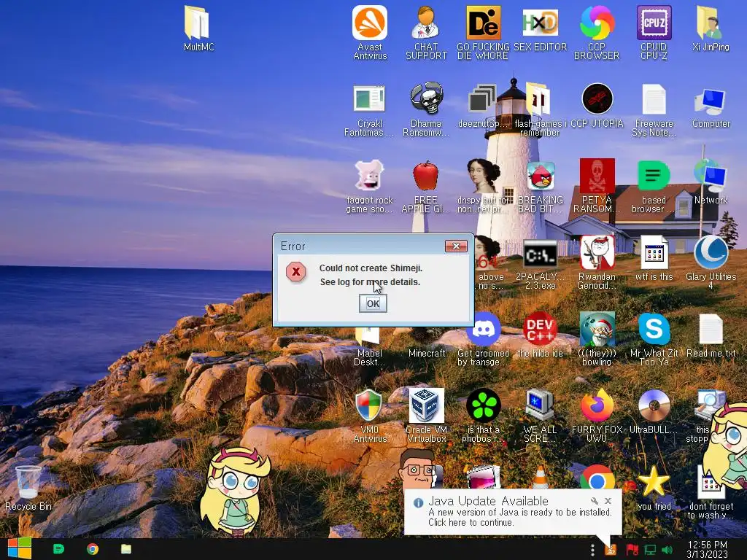Select the 'wtf is this' file icon
The height and width of the screenshot is (560, 747).
click(x=654, y=252)
